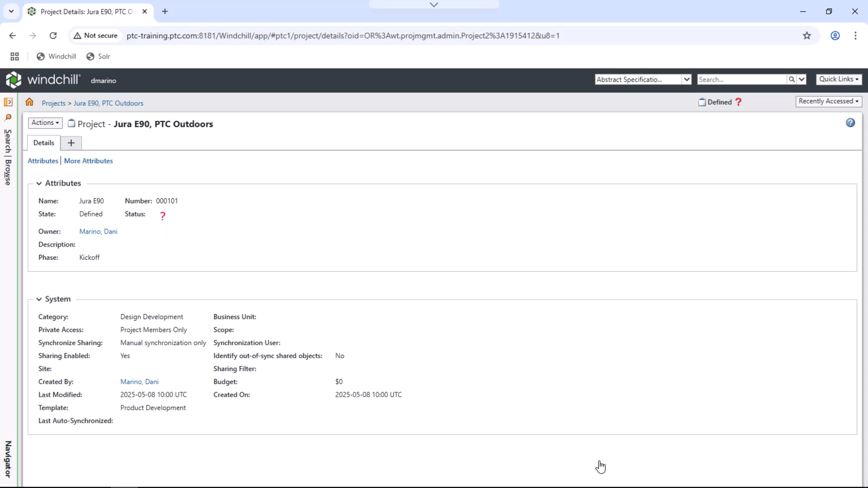Open a new browser tab
The width and height of the screenshot is (868, 488).
click(x=165, y=12)
